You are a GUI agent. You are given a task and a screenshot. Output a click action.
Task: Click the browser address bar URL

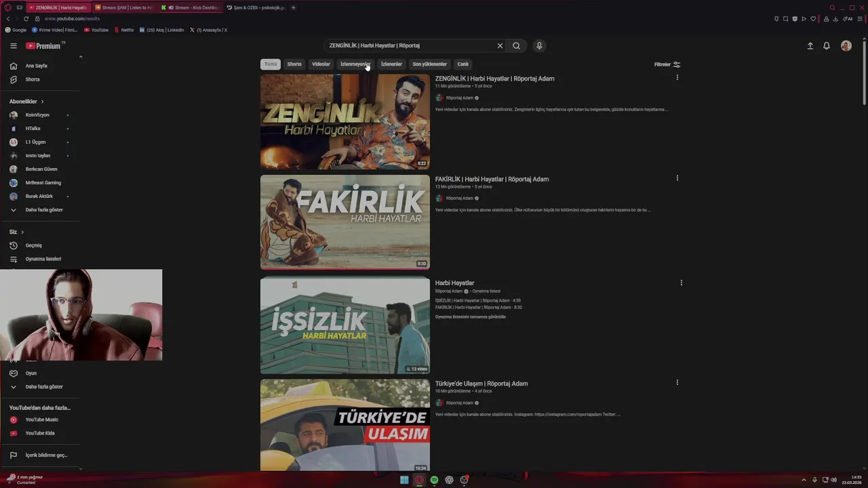click(72, 19)
